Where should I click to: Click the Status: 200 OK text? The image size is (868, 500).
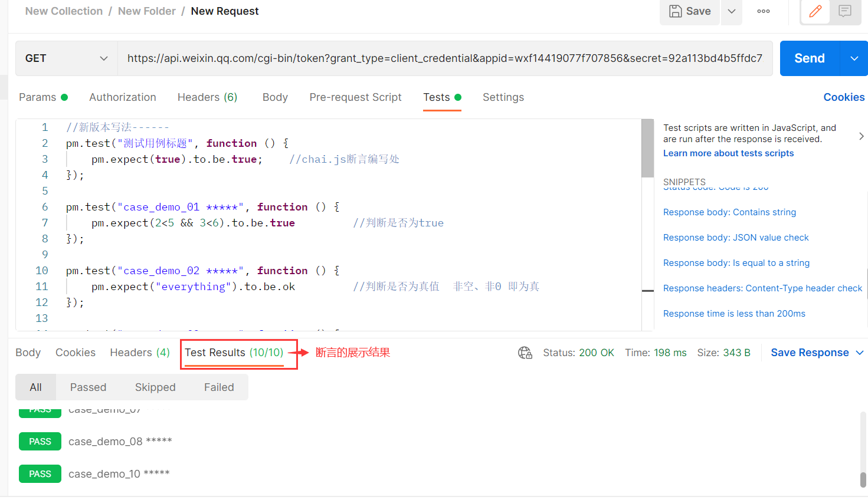pyautogui.click(x=578, y=353)
